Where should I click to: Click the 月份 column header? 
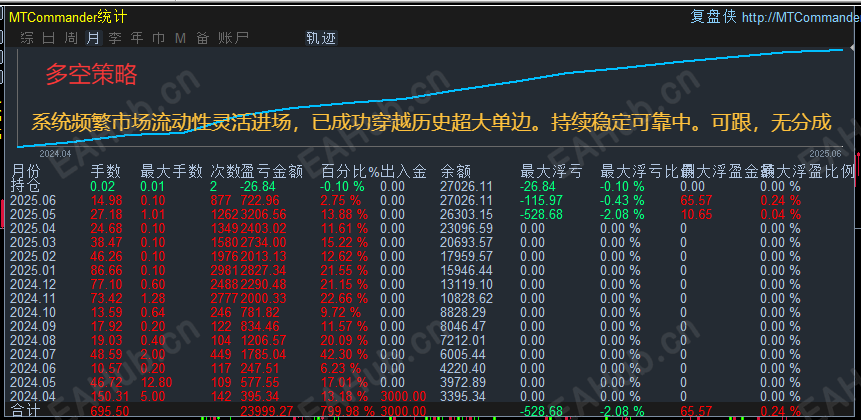pos(25,172)
